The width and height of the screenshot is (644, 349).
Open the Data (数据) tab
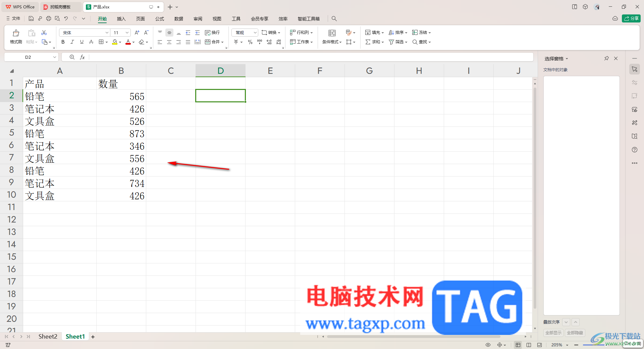tap(179, 19)
